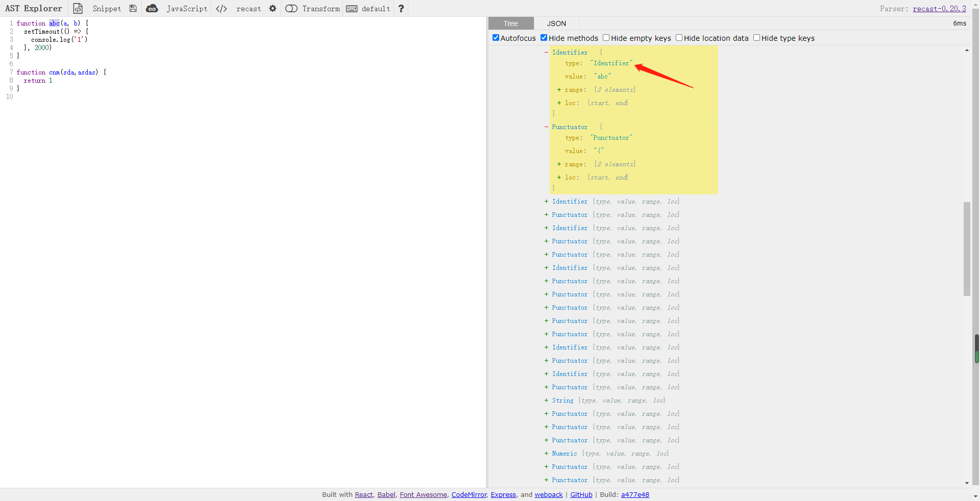Open the GitHub footer link
Viewport: 980px width, 501px height.
tap(581, 495)
